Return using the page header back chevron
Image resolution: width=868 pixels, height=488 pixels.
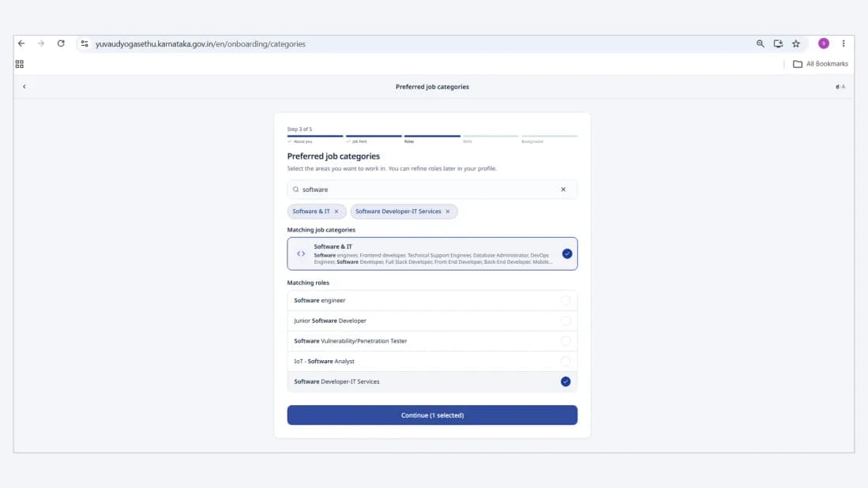[x=24, y=87]
